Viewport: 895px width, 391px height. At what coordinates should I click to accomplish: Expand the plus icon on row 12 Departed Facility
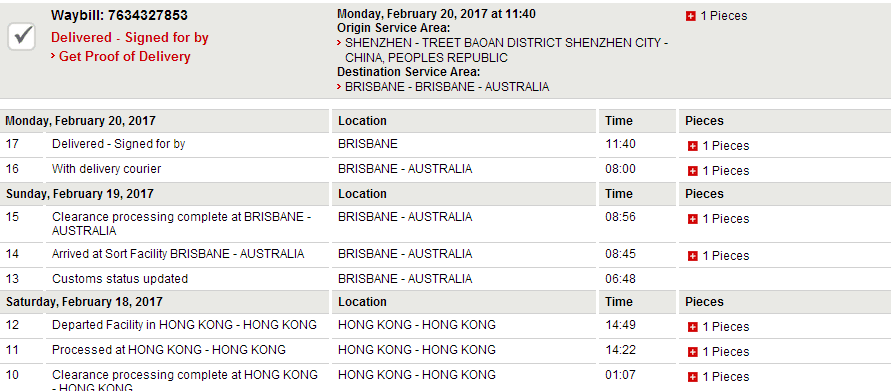(x=692, y=327)
